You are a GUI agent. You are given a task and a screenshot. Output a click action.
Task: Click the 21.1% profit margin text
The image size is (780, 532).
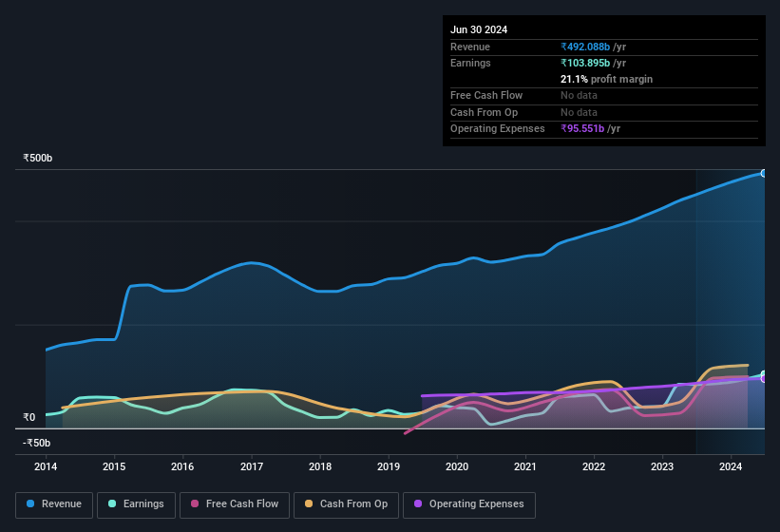coord(606,79)
